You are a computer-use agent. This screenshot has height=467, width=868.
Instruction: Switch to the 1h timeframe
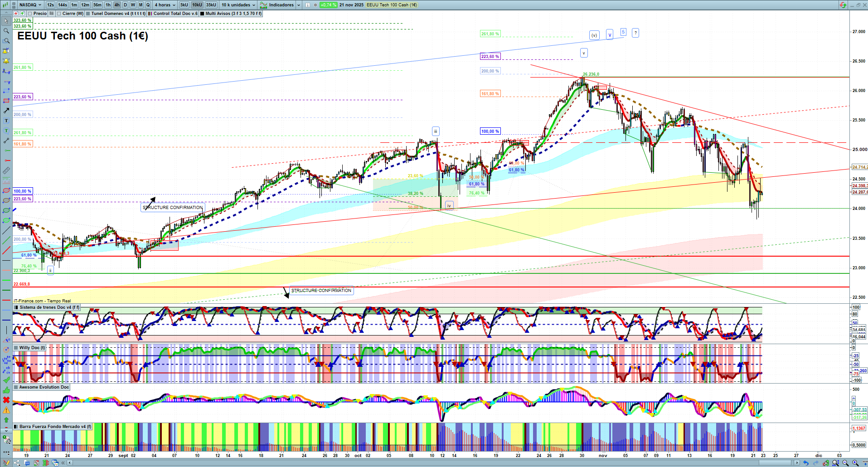(x=108, y=5)
